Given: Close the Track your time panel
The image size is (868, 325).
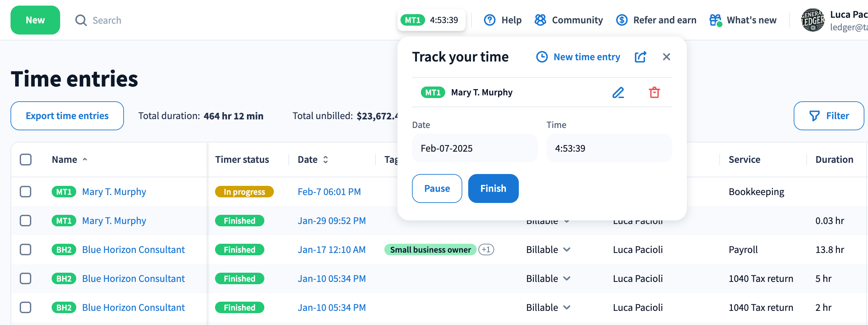Looking at the screenshot, I should [666, 57].
